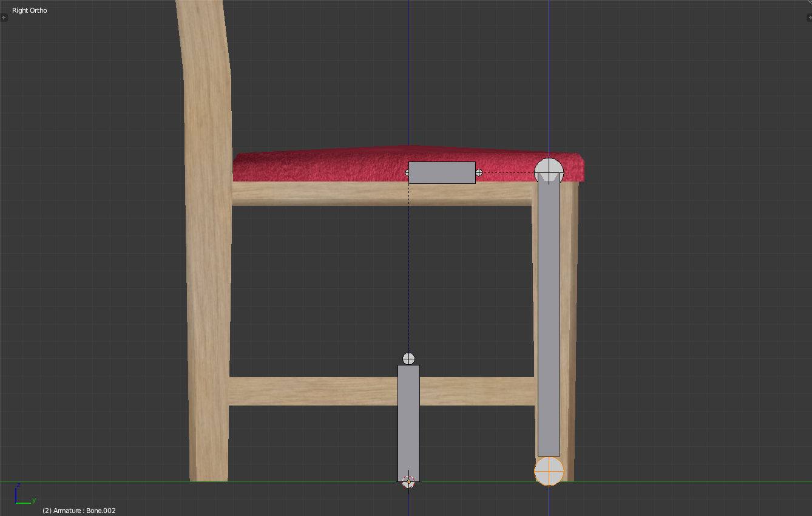812x516 pixels.
Task: Click the area split corner widget at top-right
Action: 808,4
